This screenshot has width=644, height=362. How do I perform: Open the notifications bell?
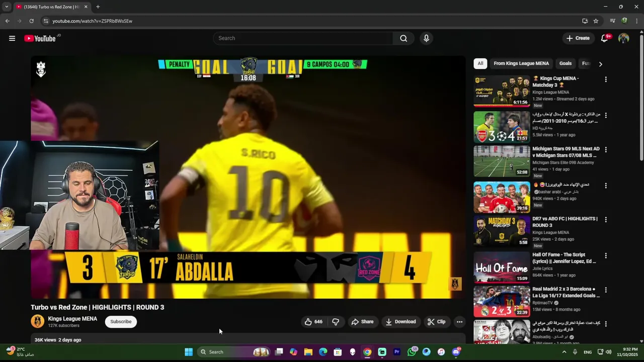pos(605,38)
